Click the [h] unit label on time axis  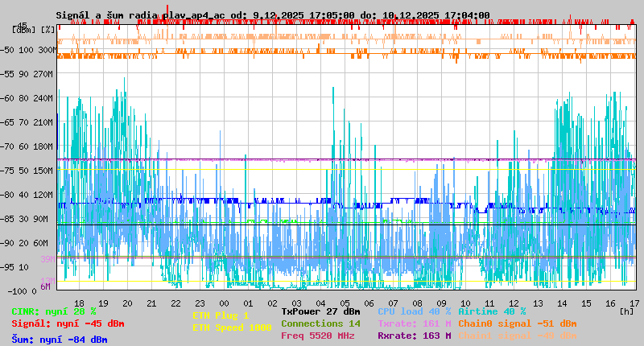(626, 310)
